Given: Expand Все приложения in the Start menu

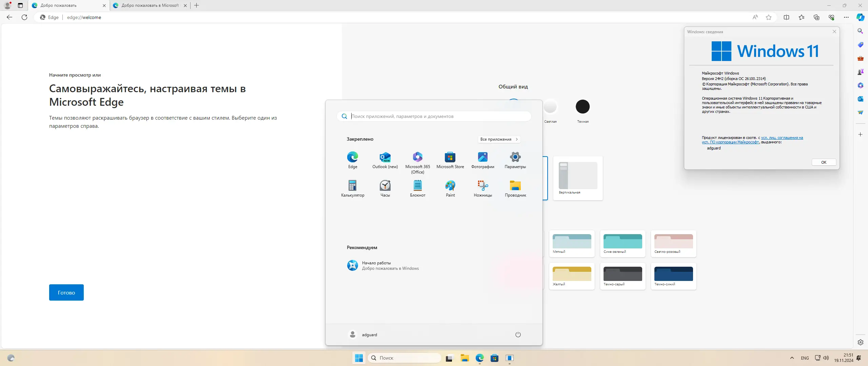Looking at the screenshot, I should pos(499,139).
